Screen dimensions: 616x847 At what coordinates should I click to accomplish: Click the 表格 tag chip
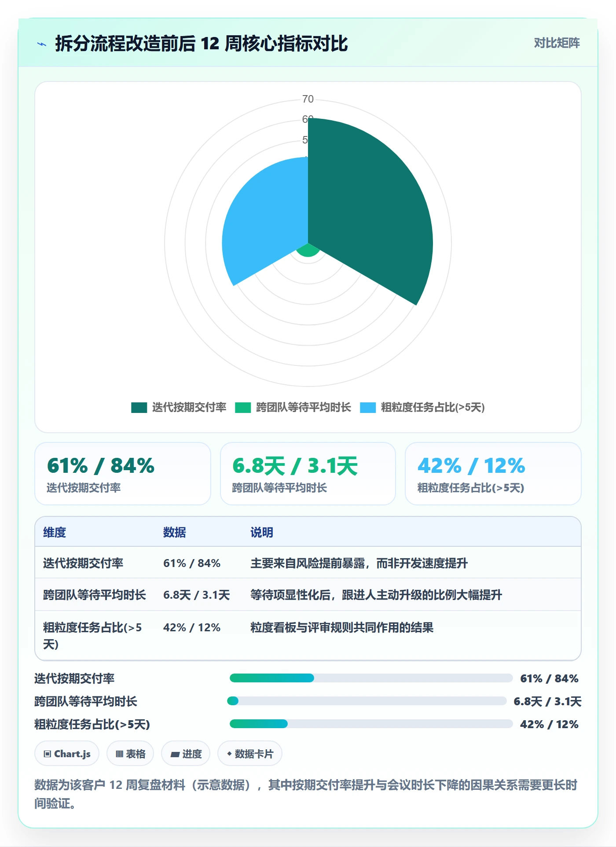pos(130,754)
